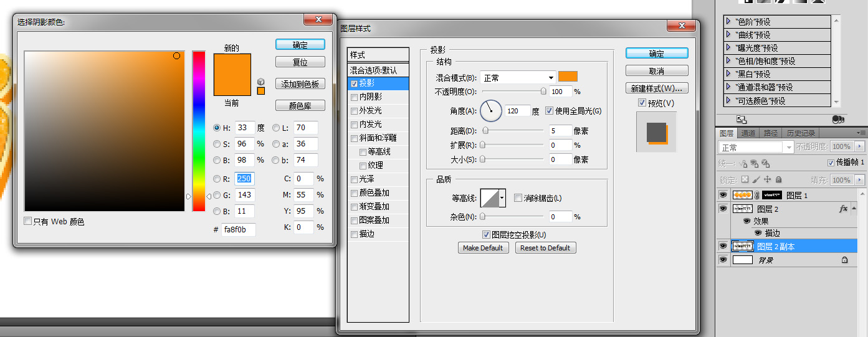Hide 图层 1 using its eye icon

pyautogui.click(x=723, y=195)
